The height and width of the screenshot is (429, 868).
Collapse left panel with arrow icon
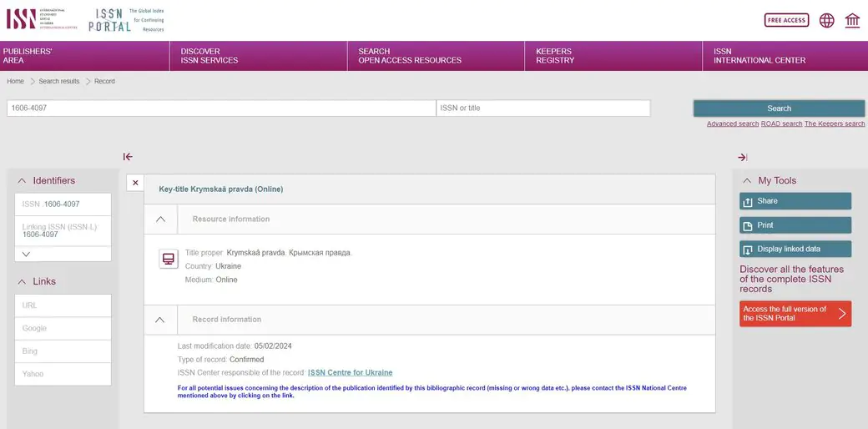coord(128,157)
